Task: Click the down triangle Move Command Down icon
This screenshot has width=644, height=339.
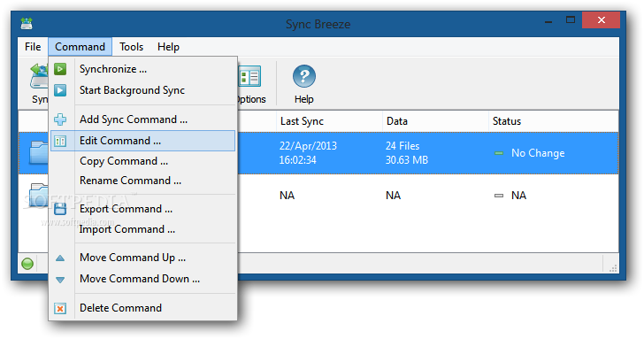Action: point(60,280)
